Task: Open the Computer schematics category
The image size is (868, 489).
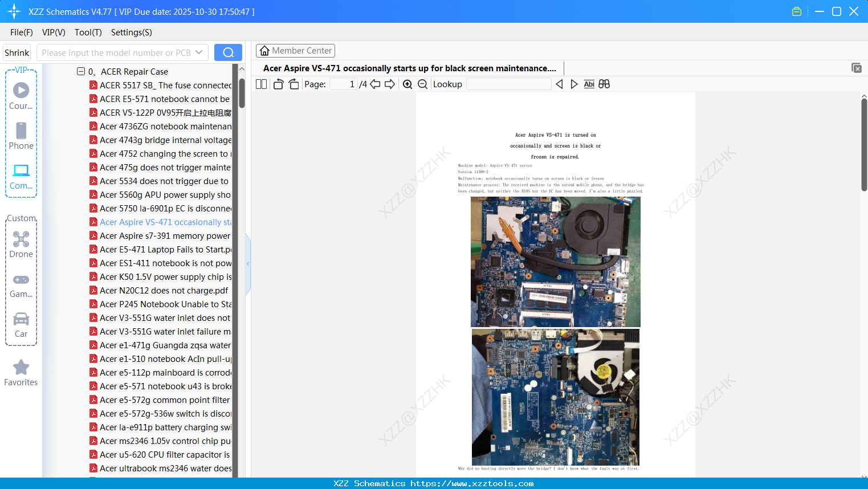Action: 21,176
